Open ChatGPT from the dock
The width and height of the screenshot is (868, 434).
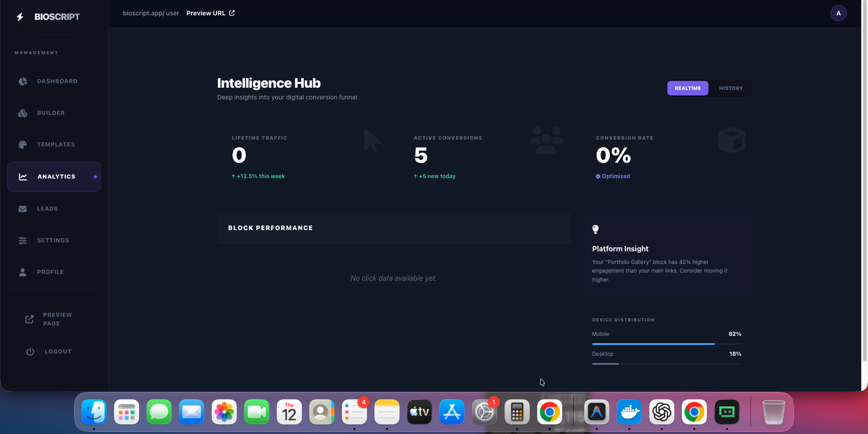tap(662, 412)
